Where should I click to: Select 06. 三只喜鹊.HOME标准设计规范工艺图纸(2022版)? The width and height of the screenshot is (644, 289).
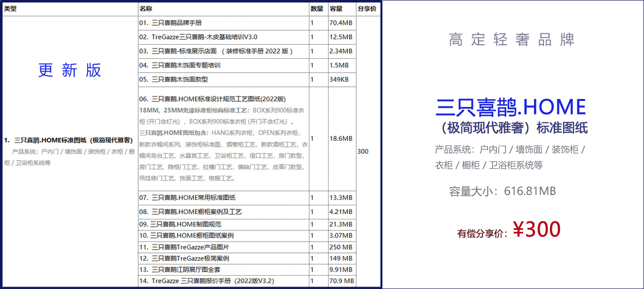[x=212, y=99]
